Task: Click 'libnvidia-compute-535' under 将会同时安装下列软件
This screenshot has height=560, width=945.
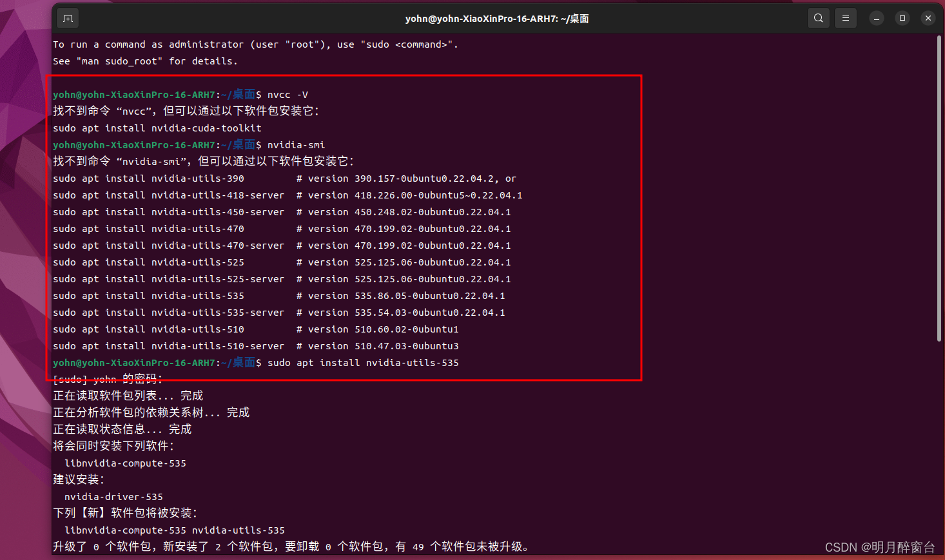Action: pos(125,463)
